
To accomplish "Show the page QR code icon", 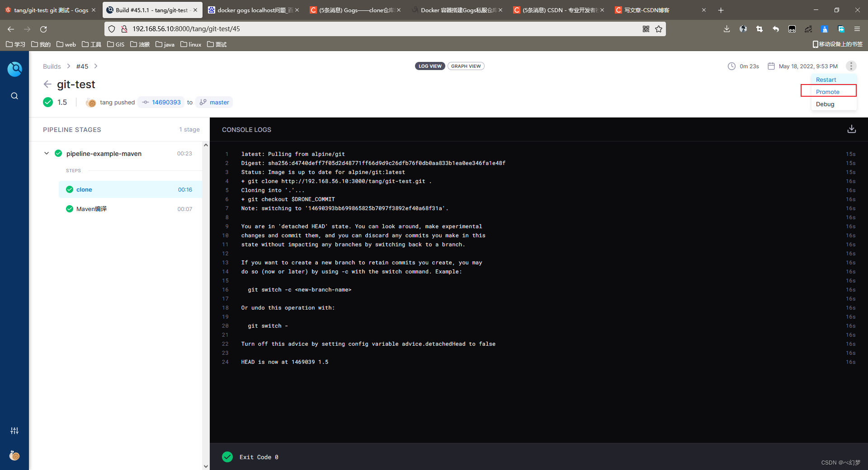I will [x=646, y=29].
